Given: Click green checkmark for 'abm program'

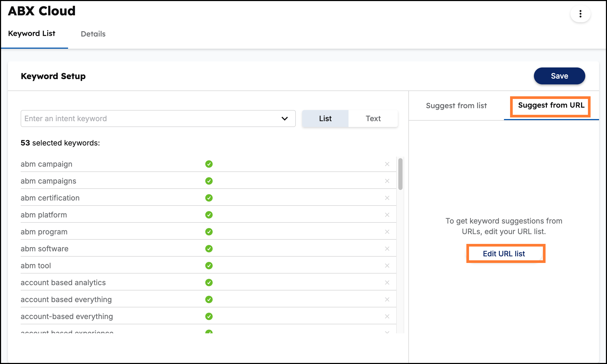Looking at the screenshot, I should point(209,232).
